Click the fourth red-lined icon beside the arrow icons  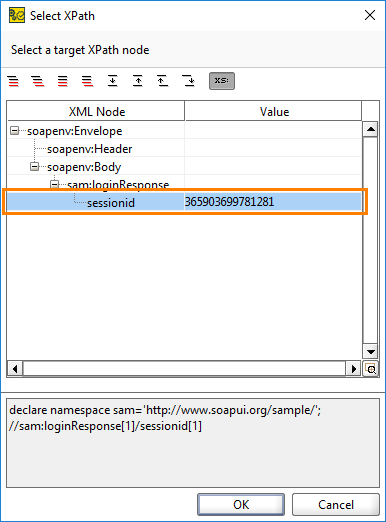pos(87,81)
